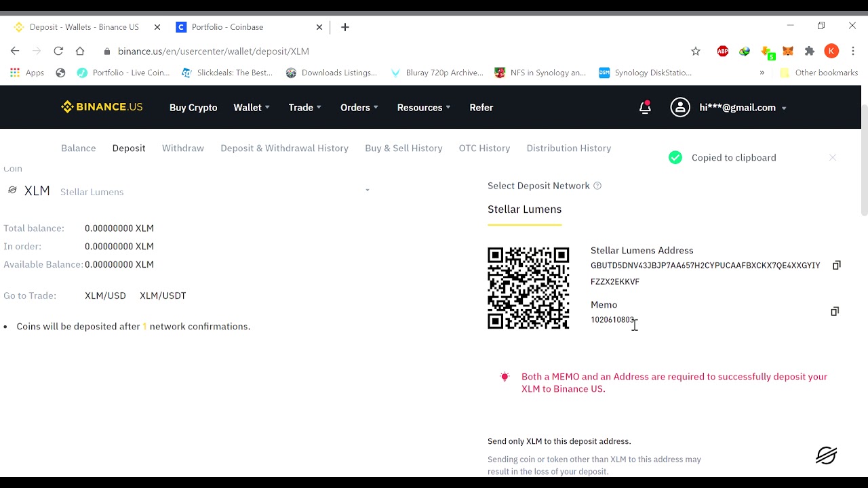This screenshot has height=488, width=868.
Task: Reload the current page
Action: 58,51
